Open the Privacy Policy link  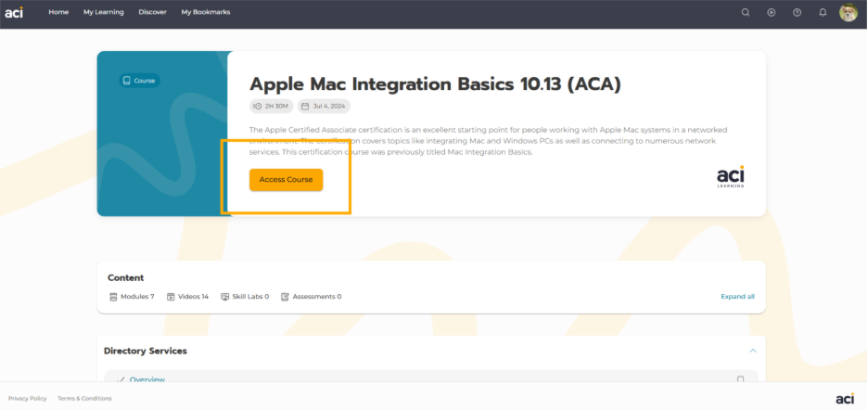[28, 398]
